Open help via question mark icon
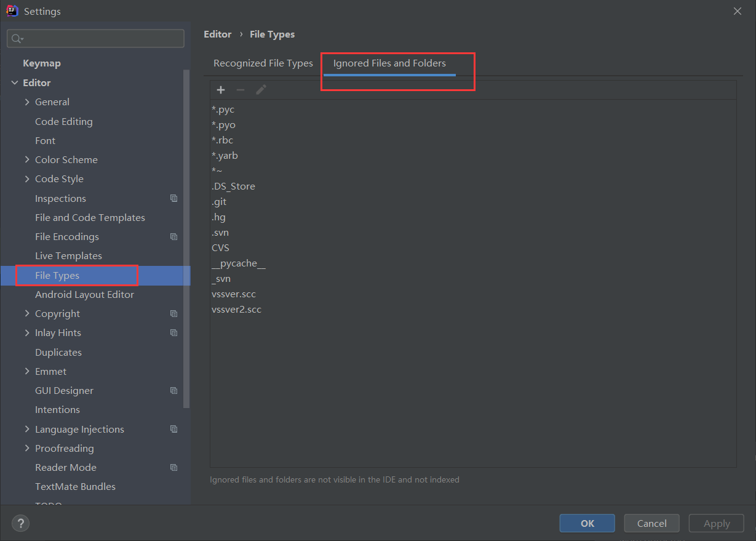 [20, 524]
